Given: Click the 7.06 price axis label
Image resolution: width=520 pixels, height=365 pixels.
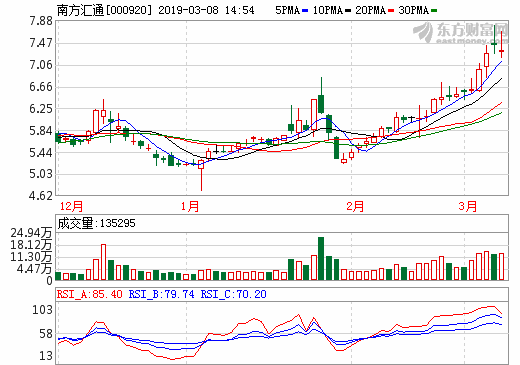Looking at the screenshot, I should [41, 65].
